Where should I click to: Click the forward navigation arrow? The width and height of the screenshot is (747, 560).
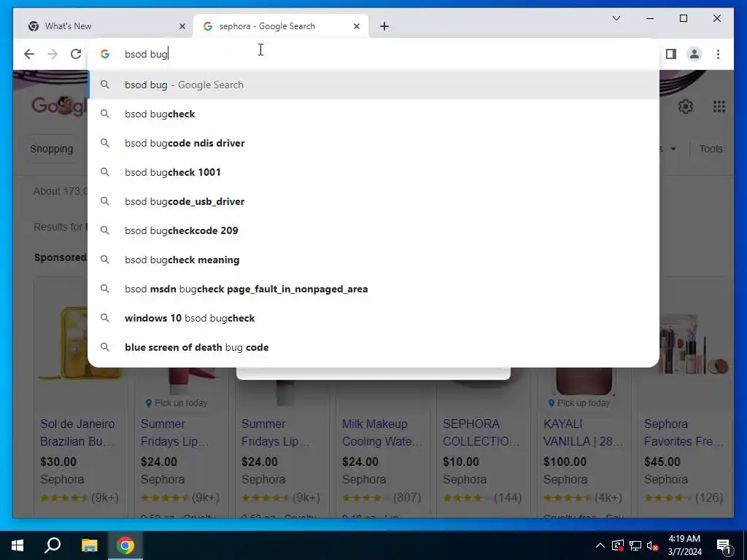[53, 54]
